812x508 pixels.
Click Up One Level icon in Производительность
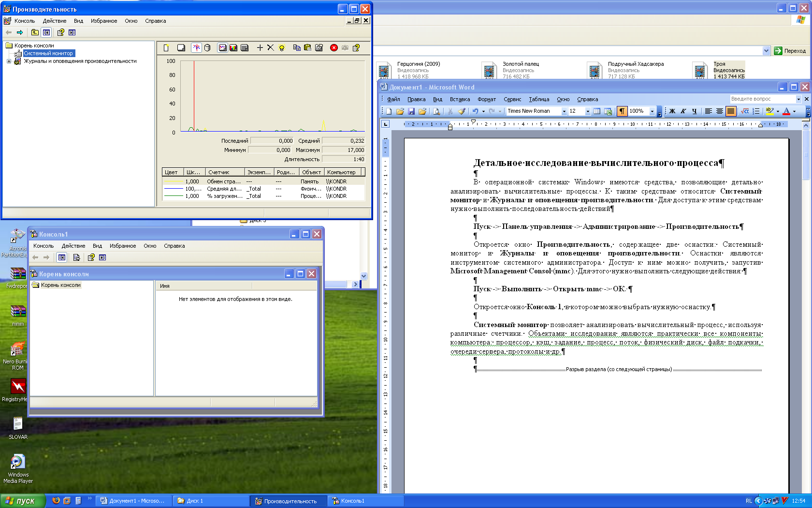tap(35, 32)
